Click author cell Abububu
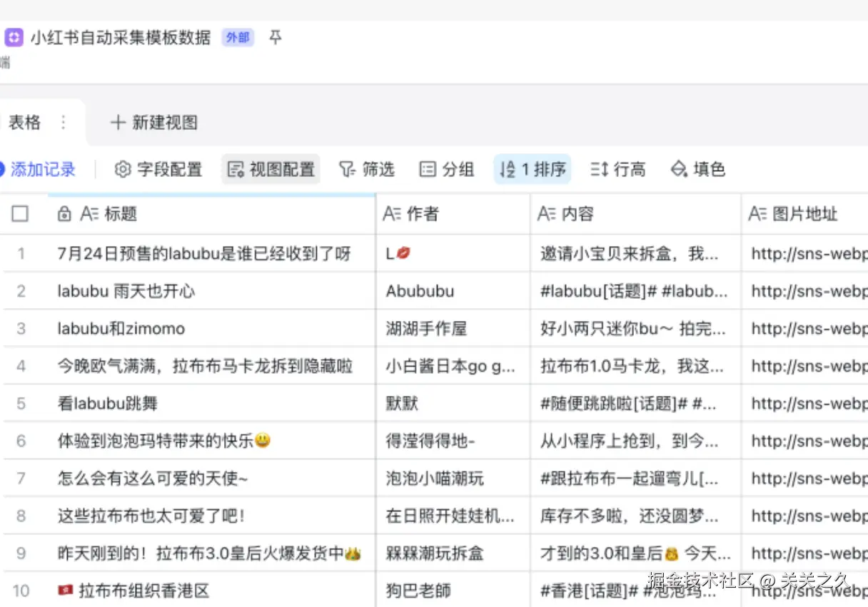868x607 pixels. pyautogui.click(x=453, y=291)
